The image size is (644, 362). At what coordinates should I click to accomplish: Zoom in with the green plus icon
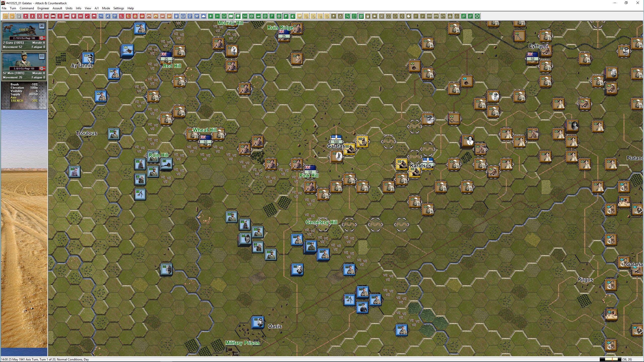pyautogui.click(x=211, y=16)
